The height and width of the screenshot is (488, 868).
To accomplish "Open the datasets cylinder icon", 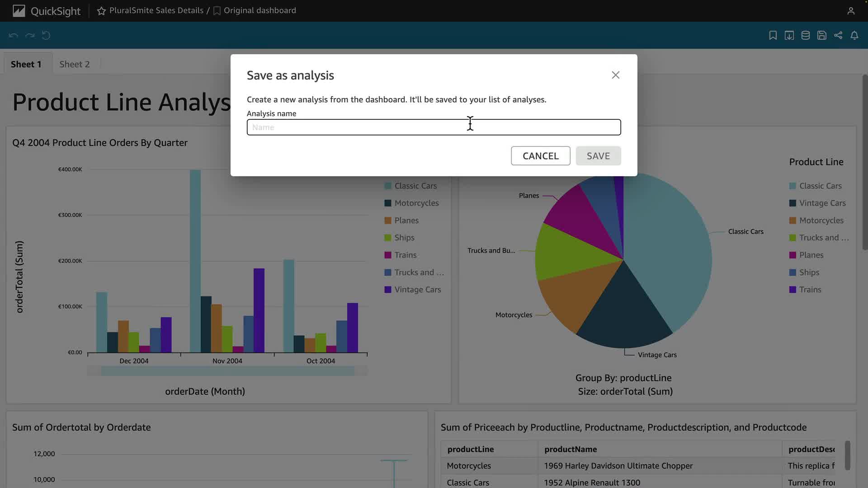I will pyautogui.click(x=805, y=35).
